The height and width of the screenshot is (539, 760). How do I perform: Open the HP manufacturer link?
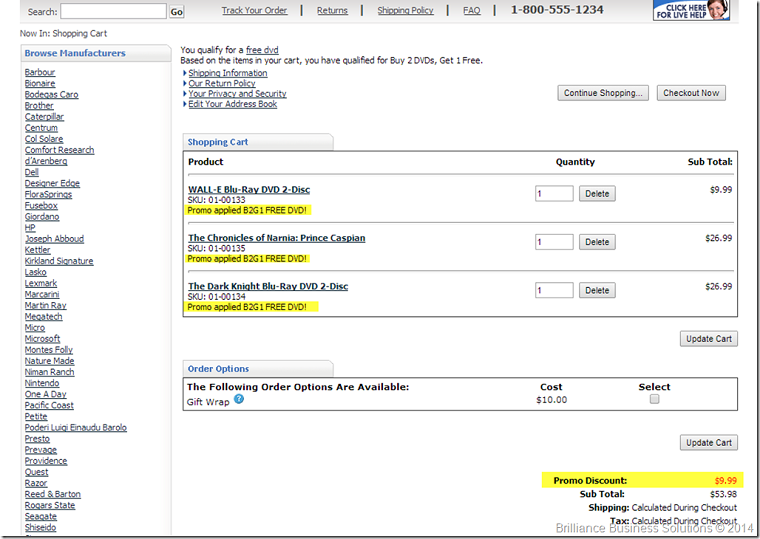(30, 228)
